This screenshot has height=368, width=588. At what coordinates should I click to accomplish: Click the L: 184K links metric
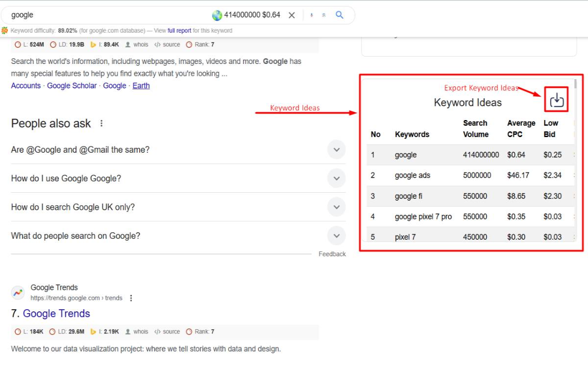click(x=29, y=332)
